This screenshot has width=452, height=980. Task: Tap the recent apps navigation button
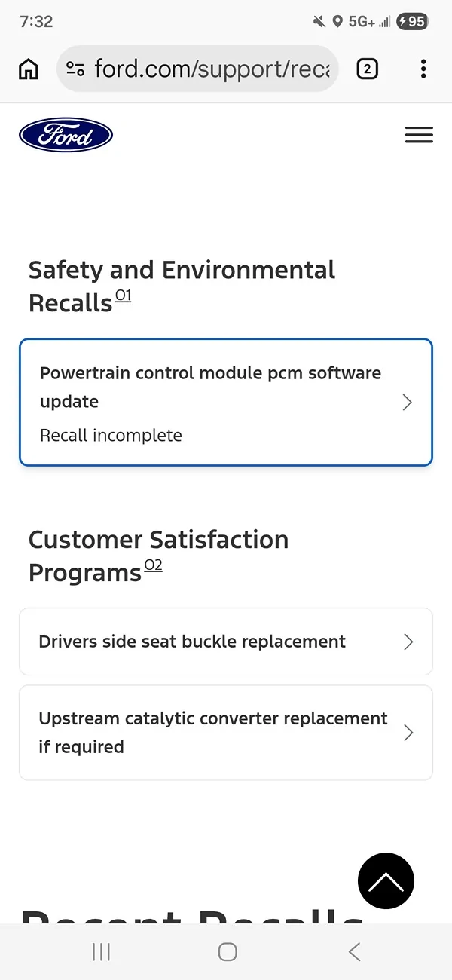(100, 951)
